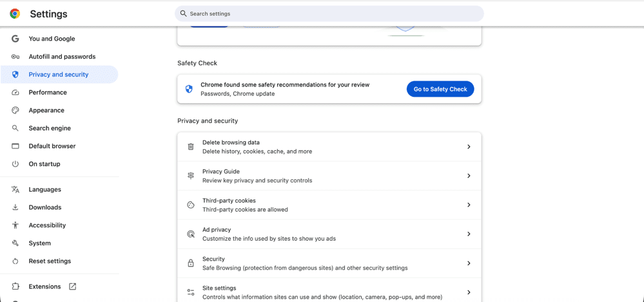
Task: Click the power icon for On startup
Action: (15, 164)
